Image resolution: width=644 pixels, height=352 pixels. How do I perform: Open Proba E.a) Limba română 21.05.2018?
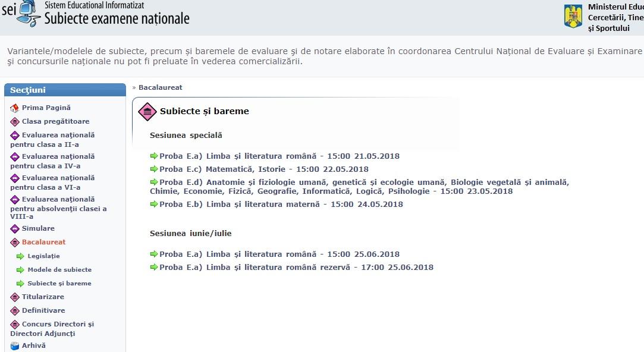point(279,156)
